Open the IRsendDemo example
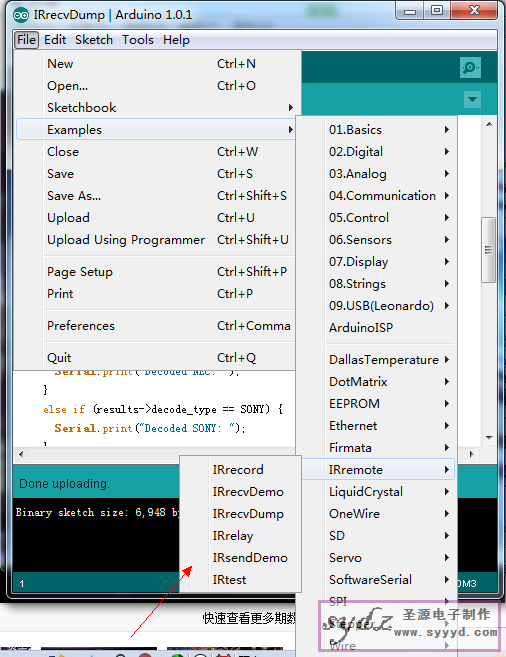 [241, 558]
